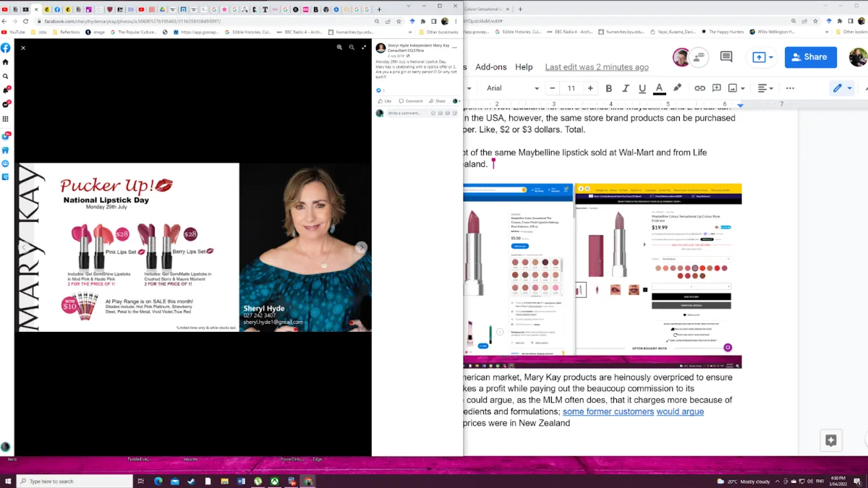Enter fullscreen mode for the photo
Viewport: 868px width, 488px height.
(364, 47)
